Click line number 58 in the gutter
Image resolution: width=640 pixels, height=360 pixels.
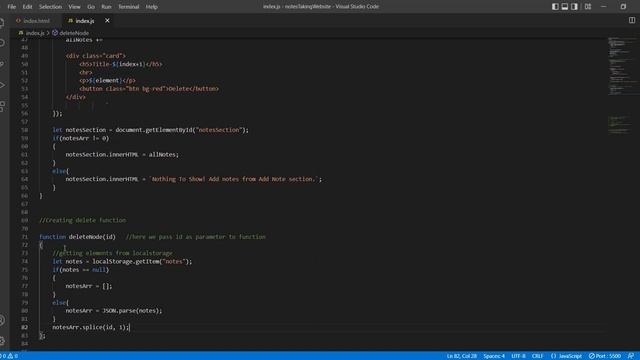(24, 130)
